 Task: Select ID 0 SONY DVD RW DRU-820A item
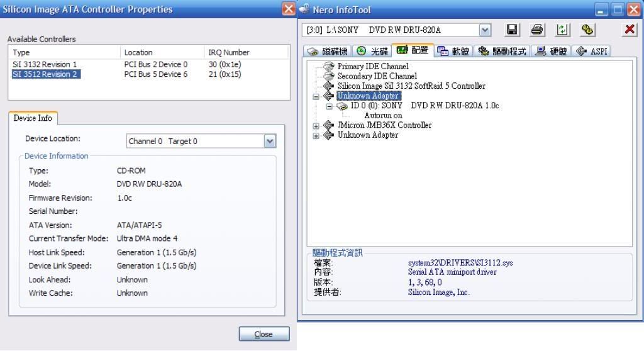click(425, 106)
